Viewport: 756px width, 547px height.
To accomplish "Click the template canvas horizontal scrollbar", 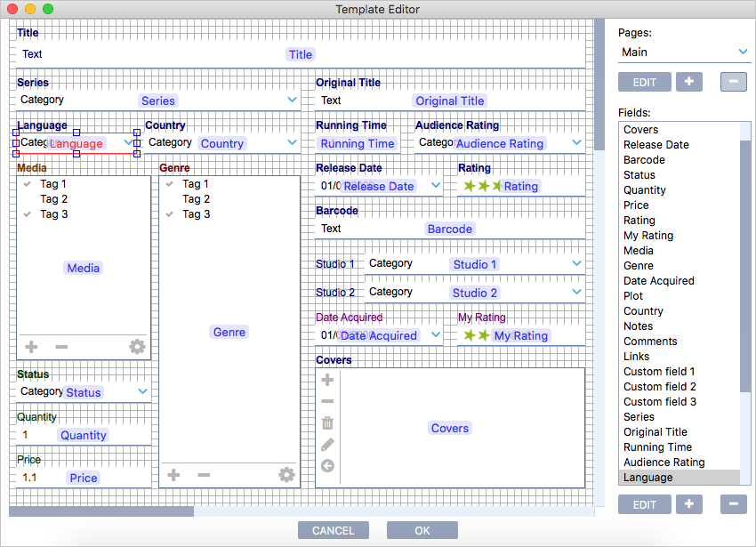I will click(x=101, y=511).
